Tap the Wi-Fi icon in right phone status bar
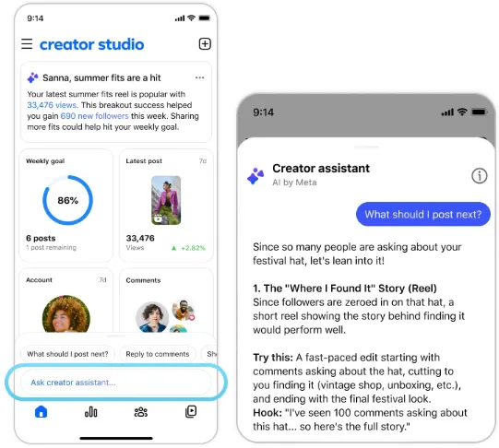This screenshot has width=499, height=448. pyautogui.click(x=462, y=112)
